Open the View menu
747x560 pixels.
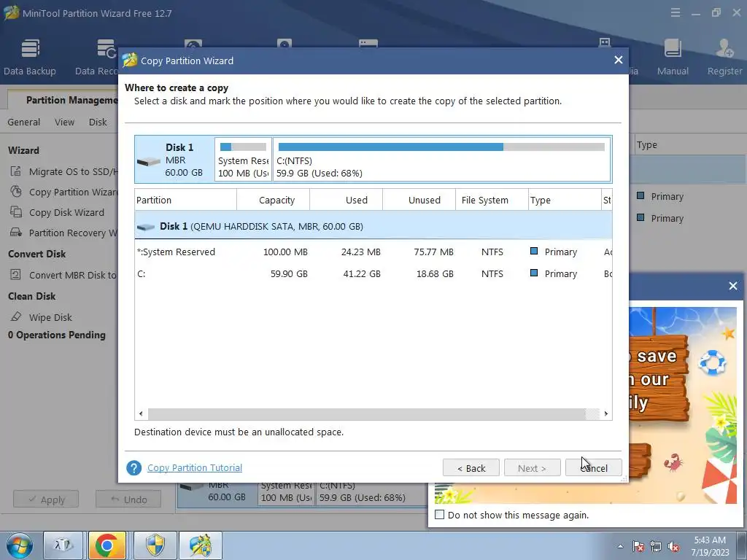(x=64, y=122)
